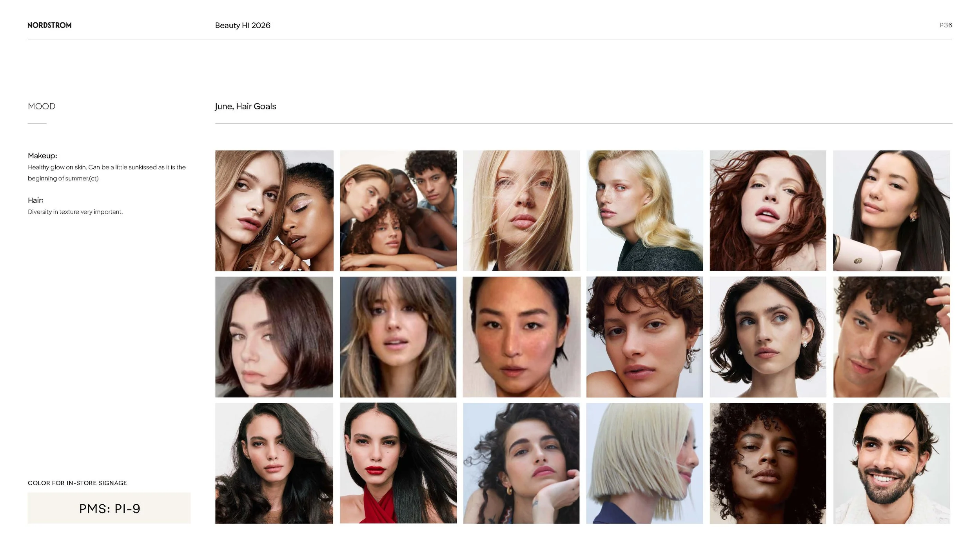The height and width of the screenshot is (551, 980).
Task: Select the wavy red hair photo
Action: [x=768, y=211]
